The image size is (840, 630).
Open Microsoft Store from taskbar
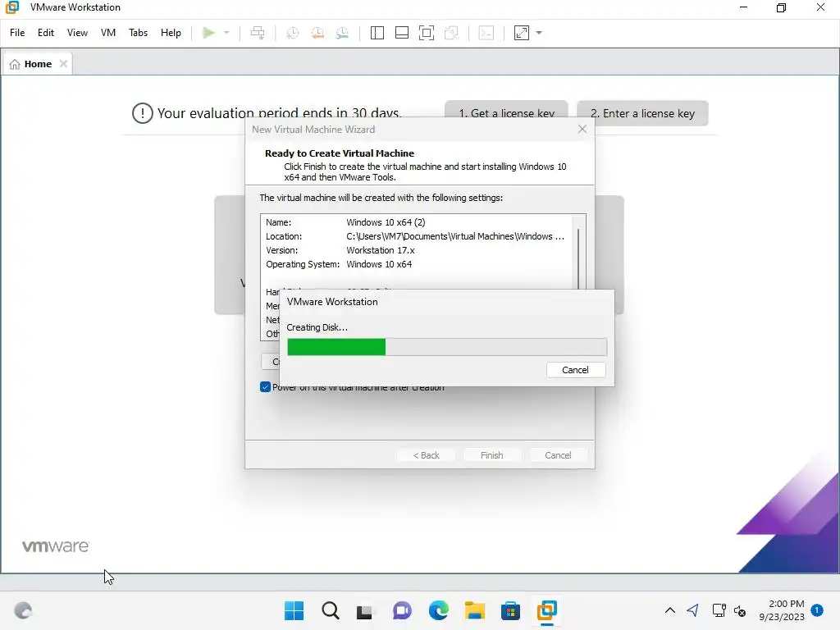510,610
